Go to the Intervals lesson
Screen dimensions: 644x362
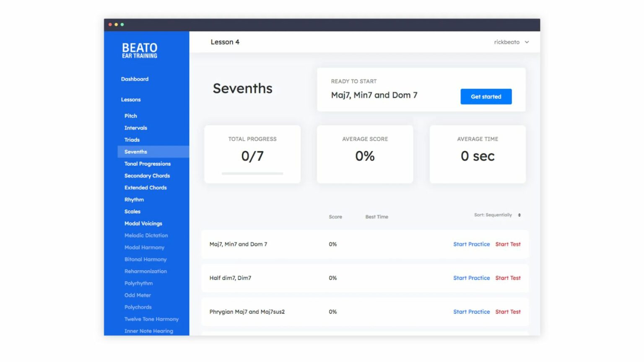tap(135, 128)
